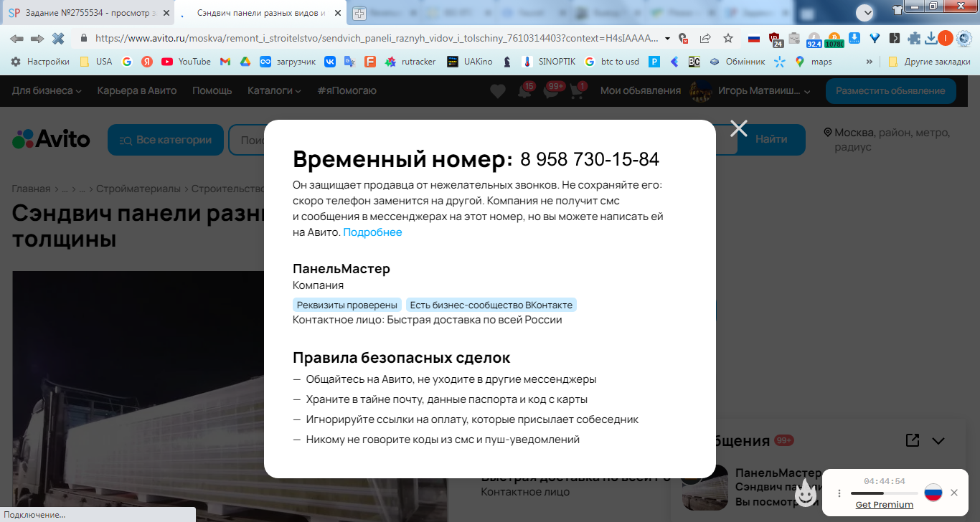Go forward in browser history
Viewport: 980px width, 522px height.
[37, 38]
